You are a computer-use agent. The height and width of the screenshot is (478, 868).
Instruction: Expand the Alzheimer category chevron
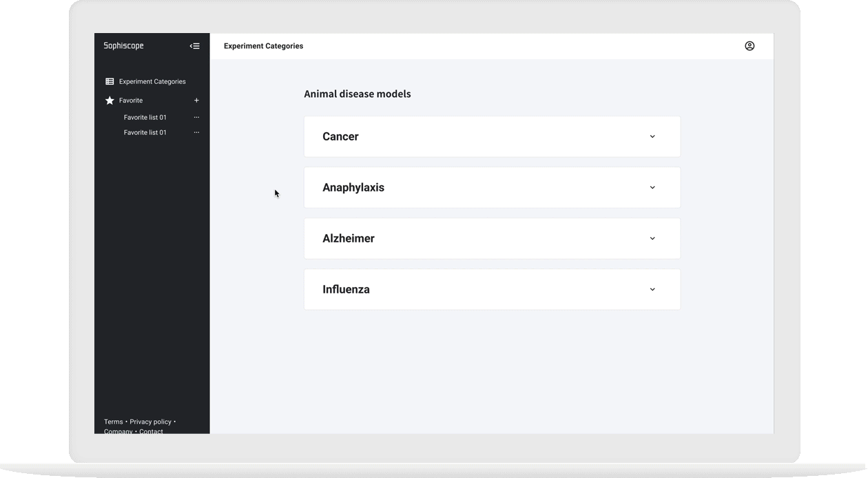coord(652,238)
